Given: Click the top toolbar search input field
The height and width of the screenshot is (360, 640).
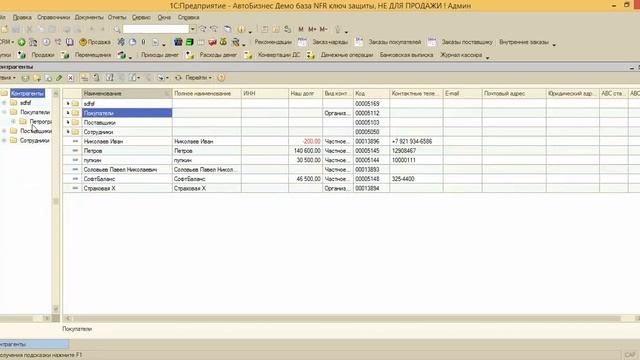Looking at the screenshot, I should tap(156, 29).
